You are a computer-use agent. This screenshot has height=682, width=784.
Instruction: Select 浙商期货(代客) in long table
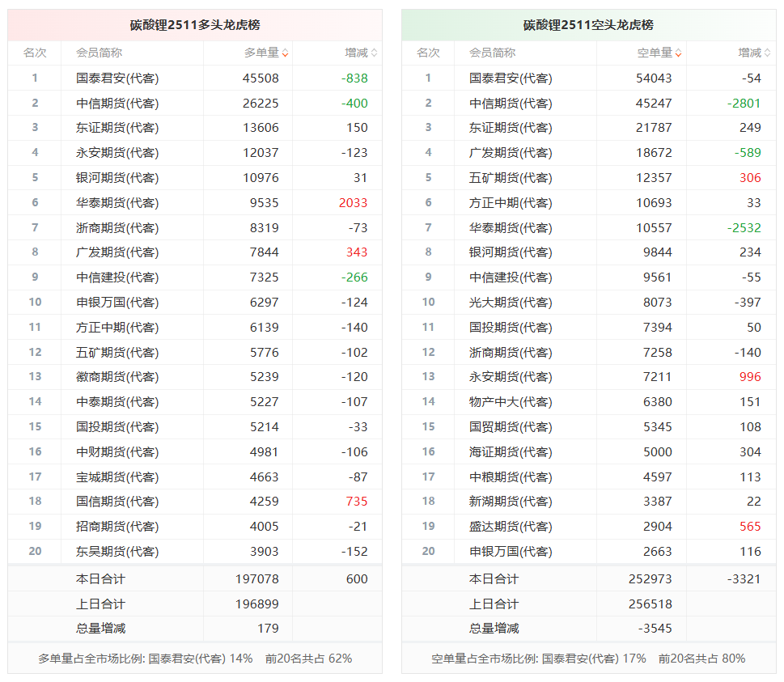click(117, 227)
